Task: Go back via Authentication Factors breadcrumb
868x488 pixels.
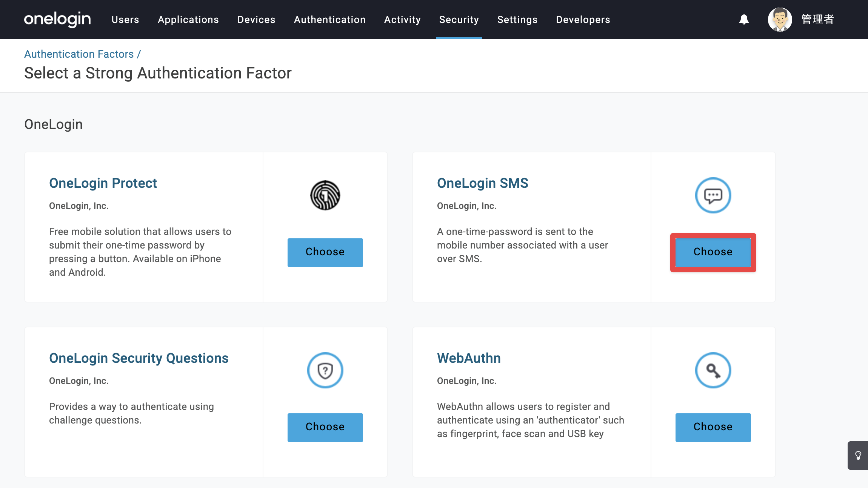Action: 79,54
